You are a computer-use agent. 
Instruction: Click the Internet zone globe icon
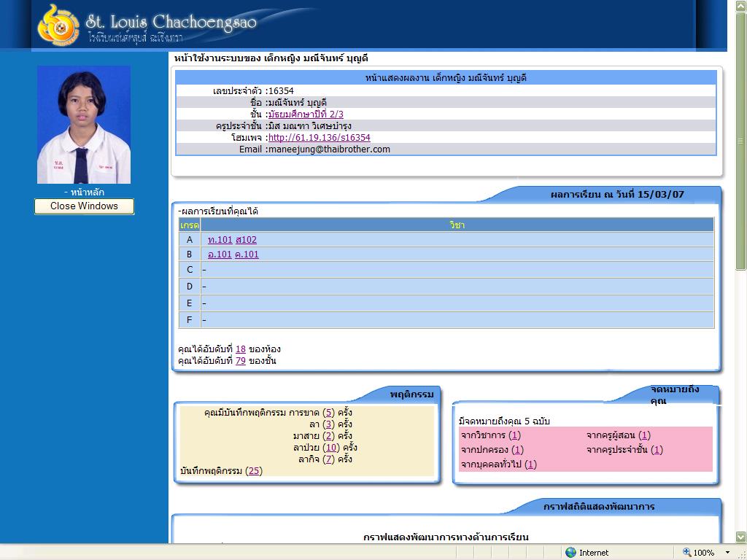coord(570,553)
